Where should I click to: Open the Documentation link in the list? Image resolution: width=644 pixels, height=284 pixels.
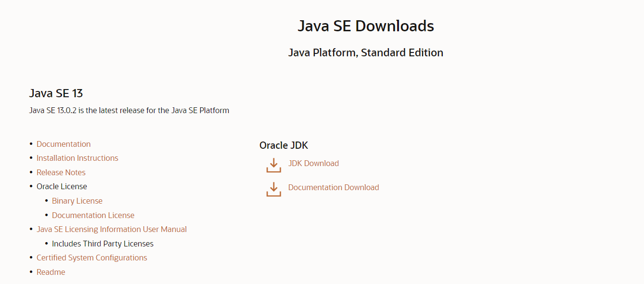point(64,144)
